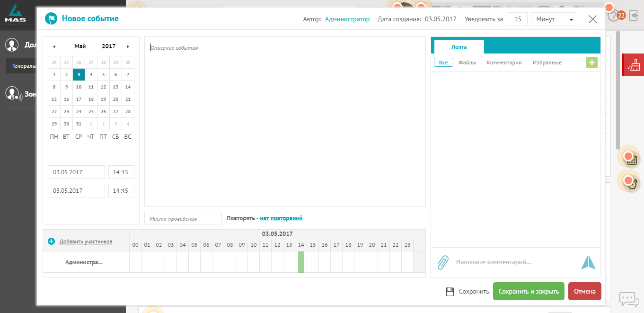This screenshot has height=313, width=644.
Task: Open help icon with 22 badge
Action: 613,17
